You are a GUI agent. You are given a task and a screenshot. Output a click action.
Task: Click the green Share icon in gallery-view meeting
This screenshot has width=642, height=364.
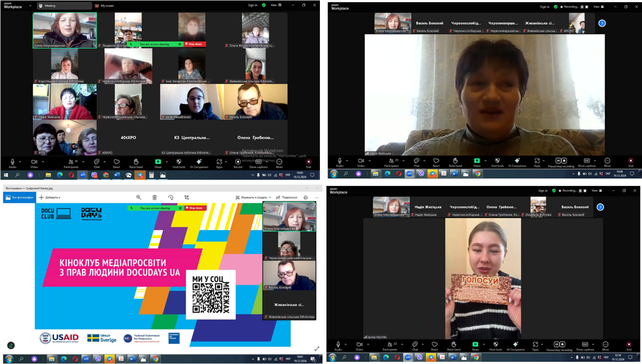click(158, 161)
